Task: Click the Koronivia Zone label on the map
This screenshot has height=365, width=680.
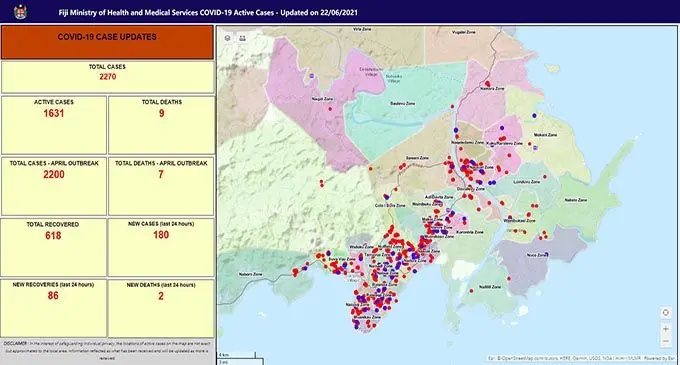Action: [x=470, y=232]
